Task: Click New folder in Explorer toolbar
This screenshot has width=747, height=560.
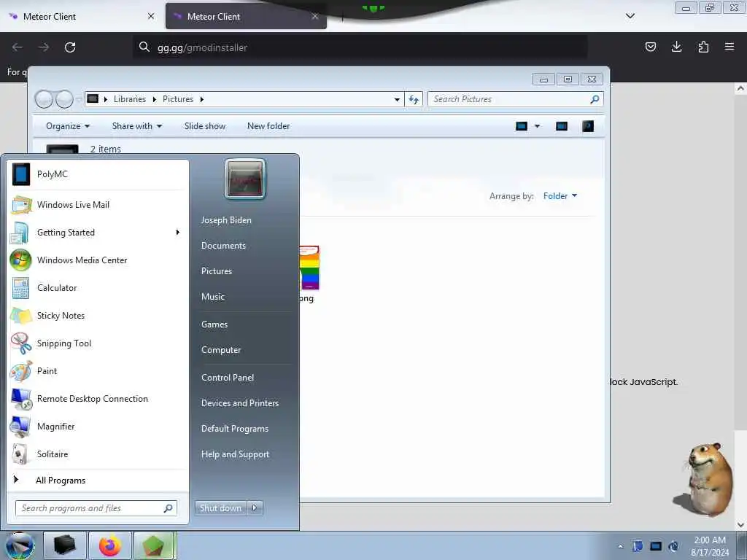Action: (268, 126)
